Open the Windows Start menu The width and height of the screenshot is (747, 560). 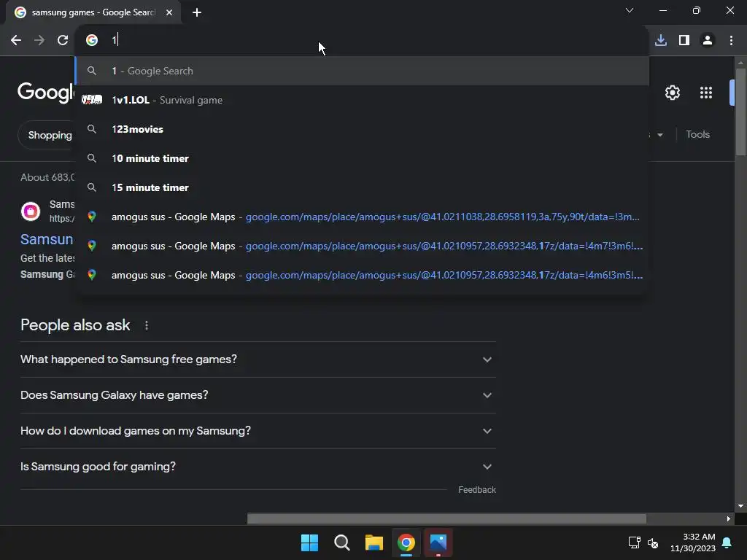tap(309, 542)
